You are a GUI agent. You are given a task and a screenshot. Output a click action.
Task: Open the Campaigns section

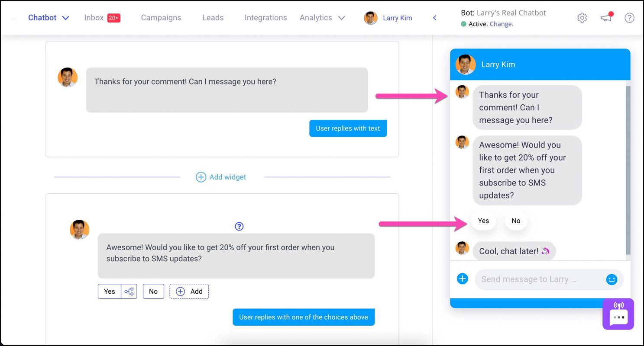tap(161, 18)
